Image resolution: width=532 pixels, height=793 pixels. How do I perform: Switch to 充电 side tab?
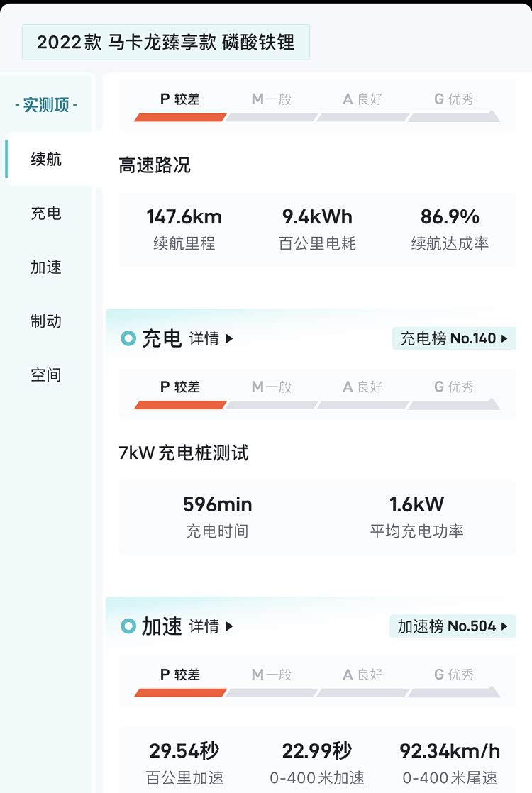(x=46, y=213)
